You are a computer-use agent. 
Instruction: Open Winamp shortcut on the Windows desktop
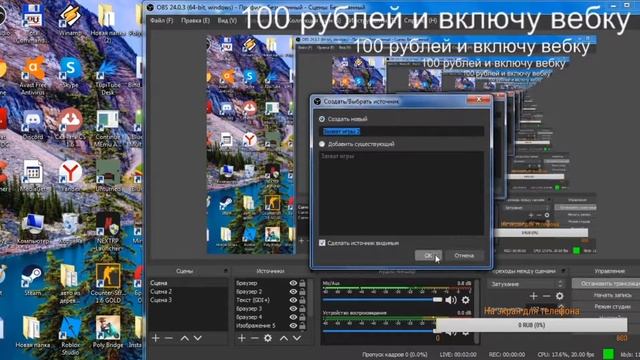(70, 19)
